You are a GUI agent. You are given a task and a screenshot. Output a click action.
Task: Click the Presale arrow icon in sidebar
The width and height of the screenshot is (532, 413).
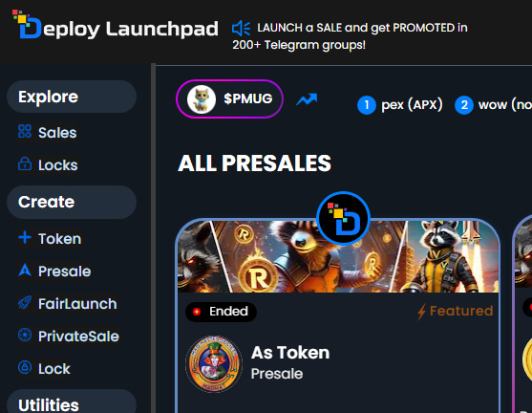tap(25, 270)
